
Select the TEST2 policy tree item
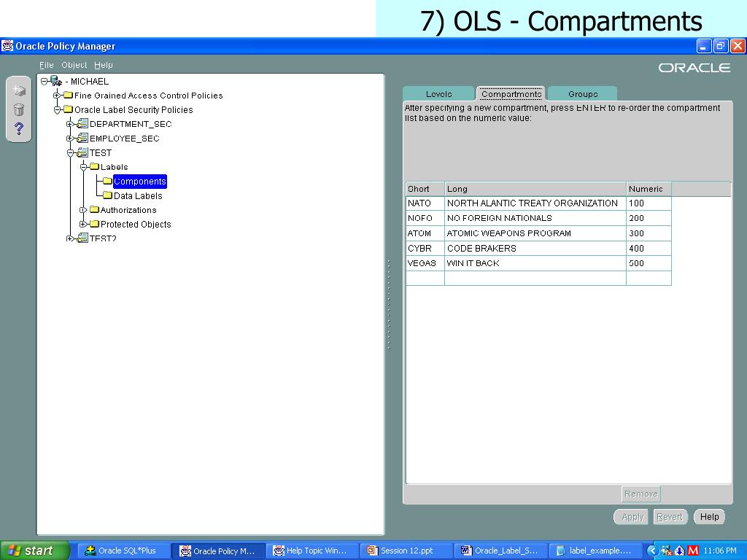point(103,238)
